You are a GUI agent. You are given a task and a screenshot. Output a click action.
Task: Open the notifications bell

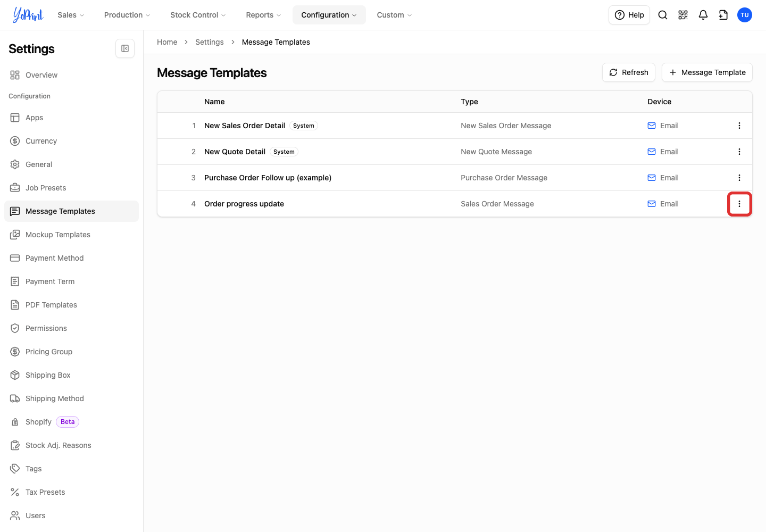pyautogui.click(x=703, y=15)
